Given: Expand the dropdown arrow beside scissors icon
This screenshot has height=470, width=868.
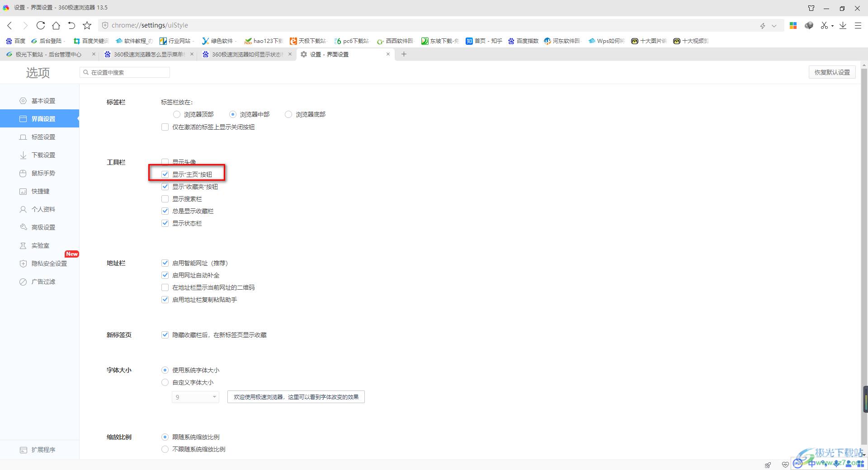Looking at the screenshot, I should pos(832,26).
